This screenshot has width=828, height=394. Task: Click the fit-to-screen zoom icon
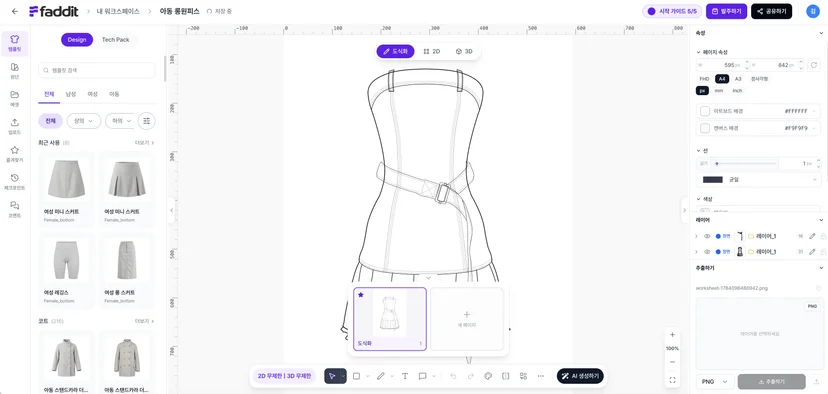672,380
